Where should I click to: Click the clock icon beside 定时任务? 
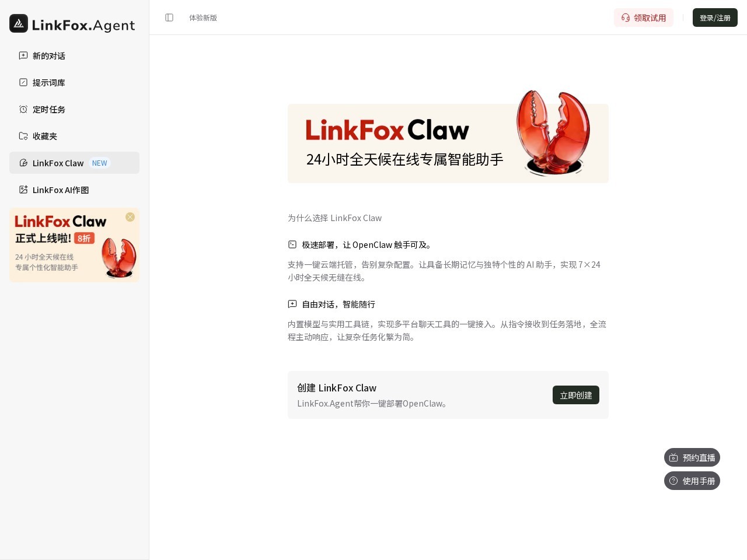click(23, 109)
